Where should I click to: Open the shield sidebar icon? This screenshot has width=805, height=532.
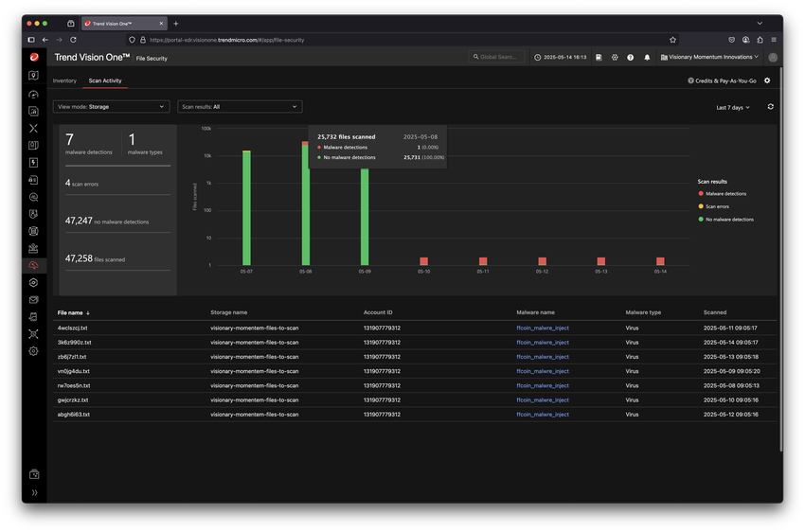point(34,214)
